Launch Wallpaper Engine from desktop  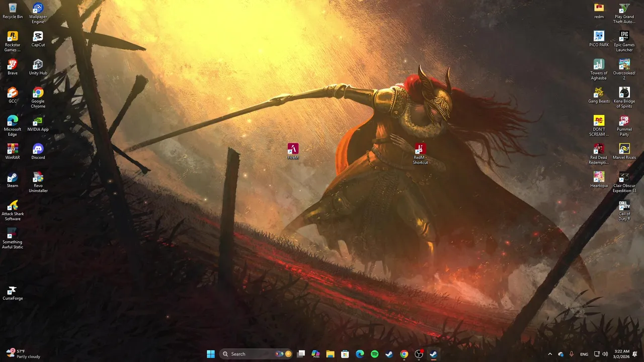click(x=38, y=14)
